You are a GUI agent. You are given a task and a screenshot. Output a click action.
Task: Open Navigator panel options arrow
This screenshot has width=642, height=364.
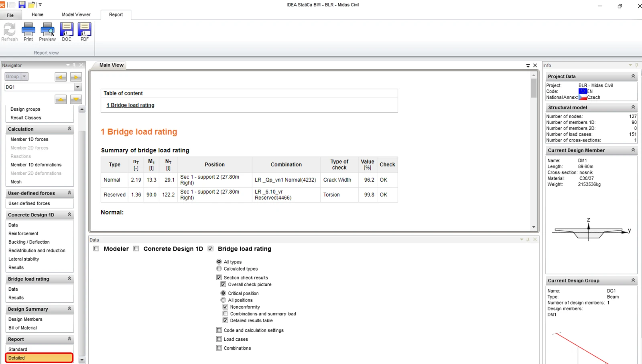68,65
